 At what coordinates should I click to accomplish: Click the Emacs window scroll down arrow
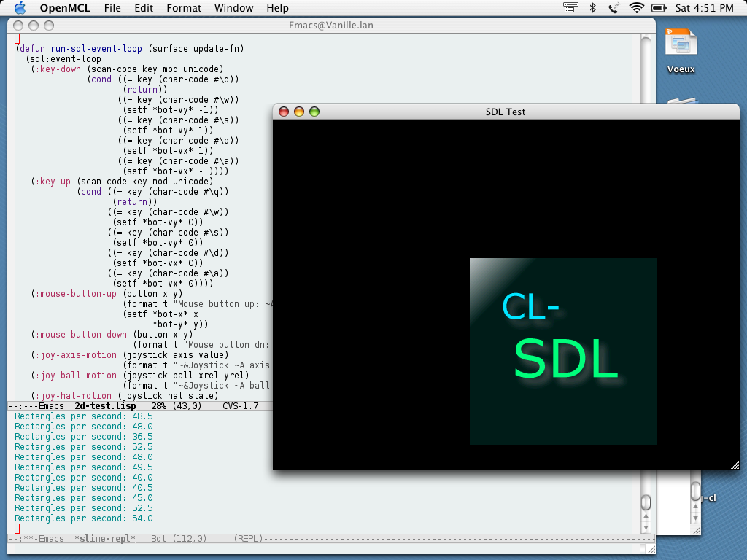click(x=646, y=527)
